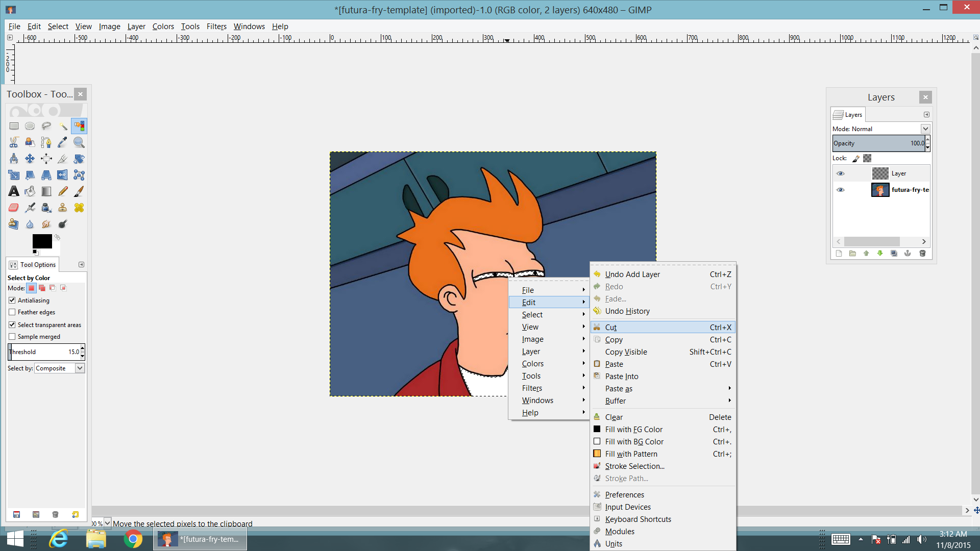Raise the layer with green up arrow
Screen dimensions: 980x551
tap(866, 254)
